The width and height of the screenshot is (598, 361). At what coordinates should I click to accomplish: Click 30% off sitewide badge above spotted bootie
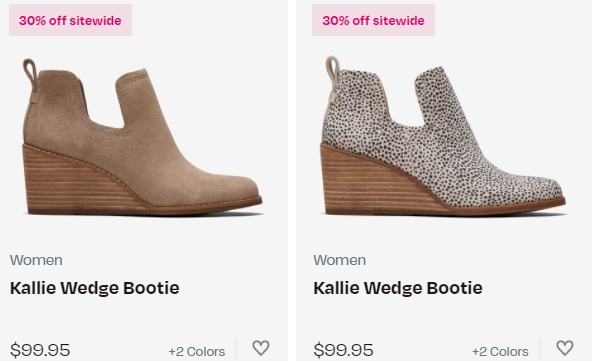[x=373, y=20]
